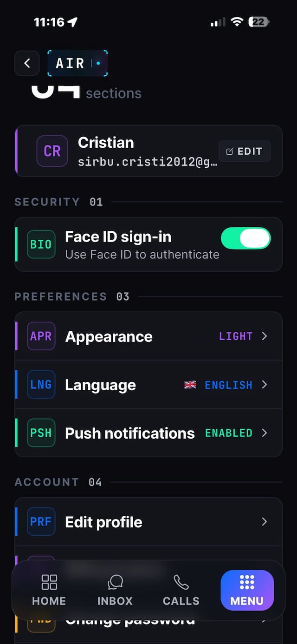Tap the PSH notifications icon

click(41, 433)
